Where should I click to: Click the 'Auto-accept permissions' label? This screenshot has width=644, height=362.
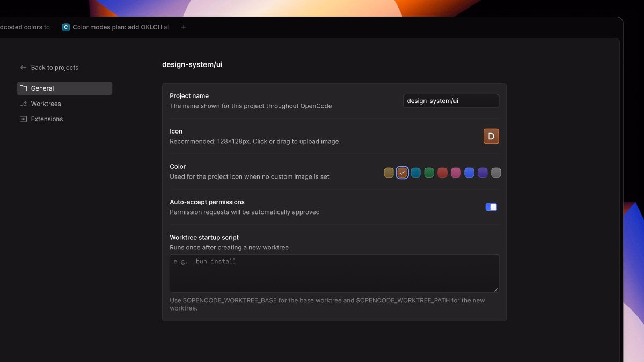[x=207, y=202]
